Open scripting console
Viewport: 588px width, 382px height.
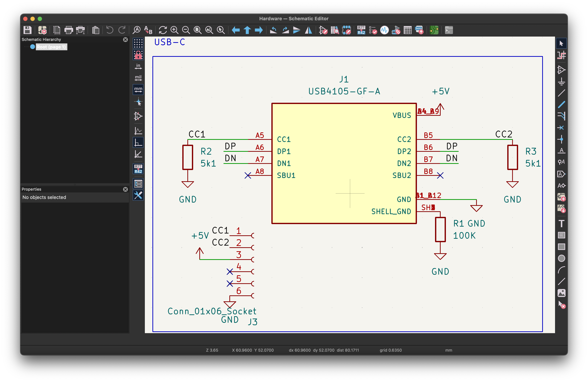[x=449, y=30]
